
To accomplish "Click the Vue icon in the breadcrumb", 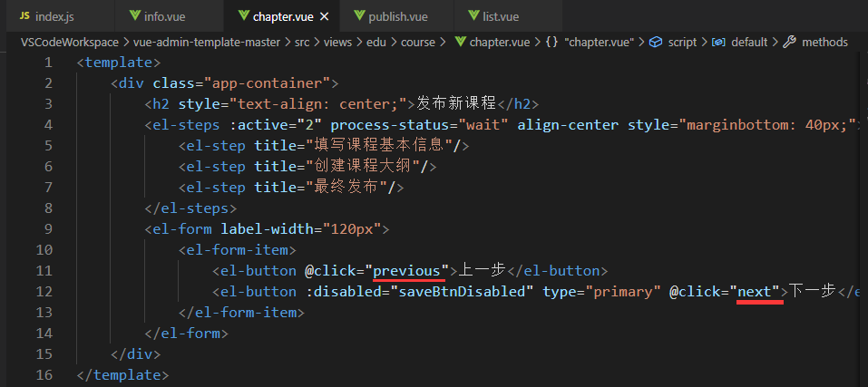I will pyautogui.click(x=460, y=42).
